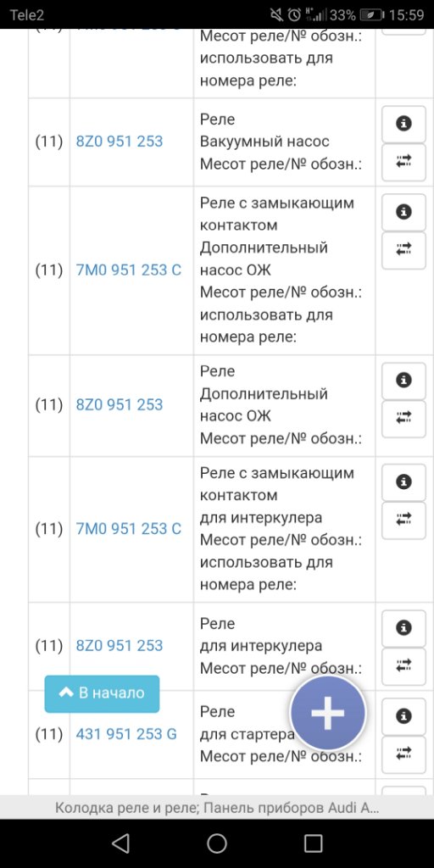The width and height of the screenshot is (434, 868).
Task: Show replacements for 7M0 intercooler relay row
Action: tap(404, 520)
